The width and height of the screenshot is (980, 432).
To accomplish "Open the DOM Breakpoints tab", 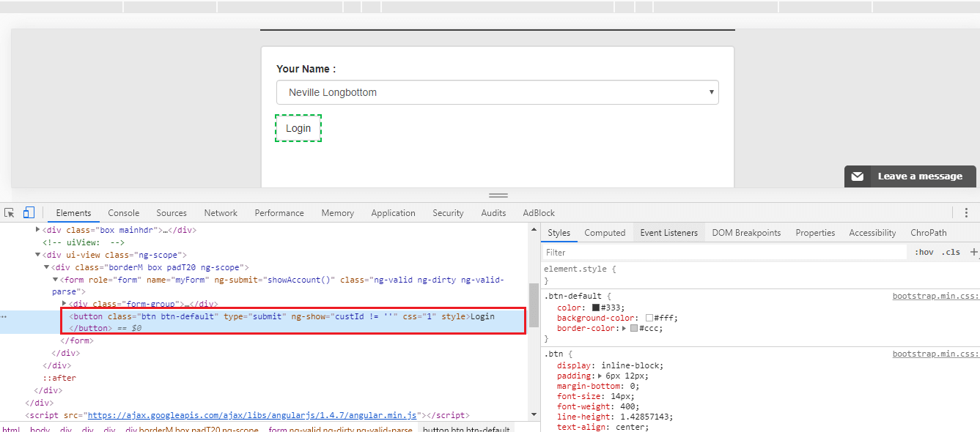I will pyautogui.click(x=746, y=233).
